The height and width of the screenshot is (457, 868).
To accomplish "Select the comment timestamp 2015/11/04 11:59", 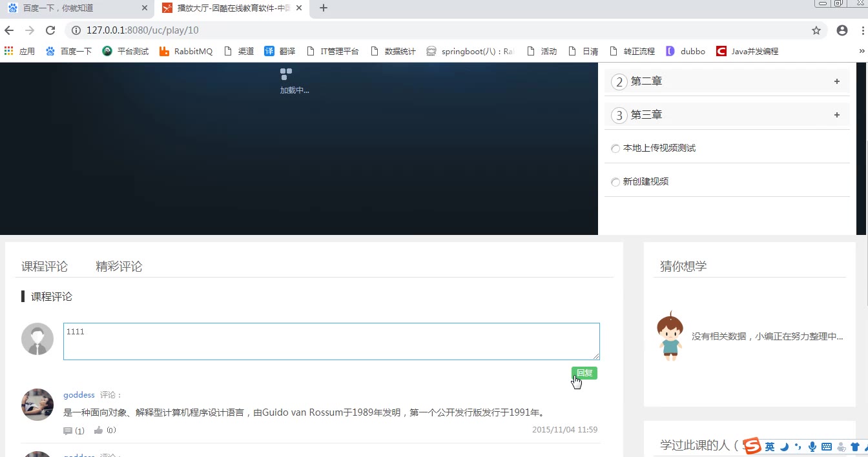I will [x=564, y=430].
